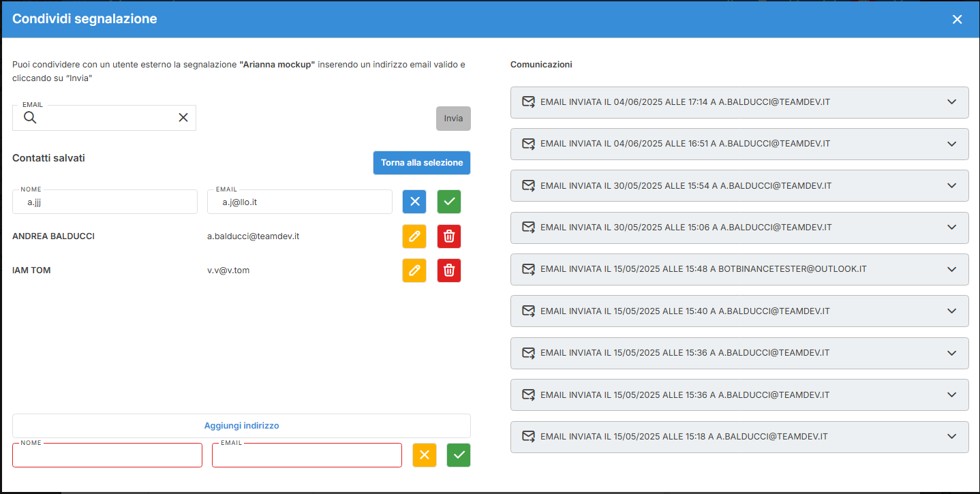Click the Invia send button
The image size is (980, 494).
[x=453, y=119]
